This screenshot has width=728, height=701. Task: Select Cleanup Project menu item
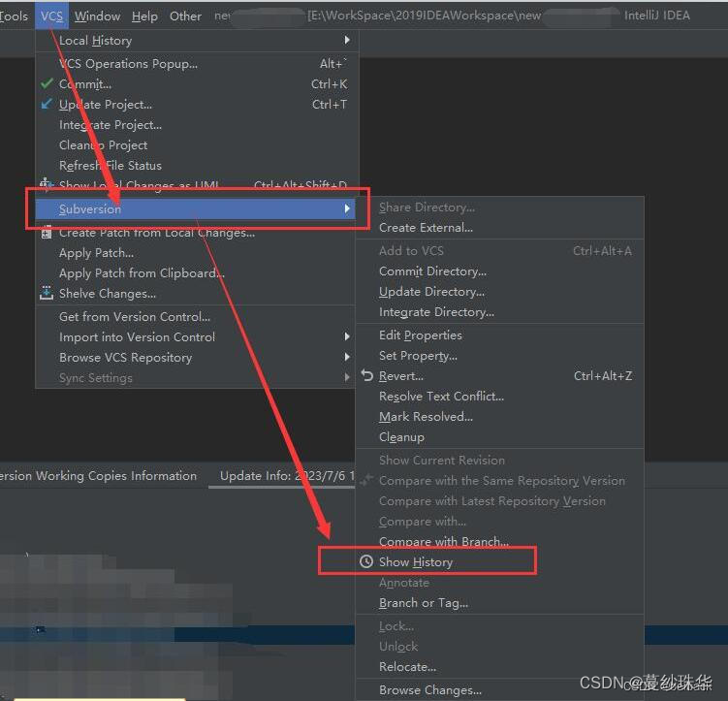click(195, 144)
